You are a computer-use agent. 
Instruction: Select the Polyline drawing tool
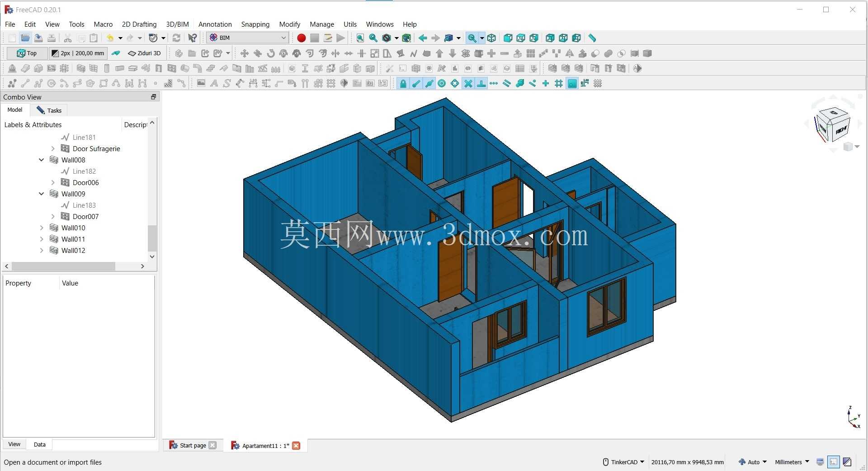point(38,83)
